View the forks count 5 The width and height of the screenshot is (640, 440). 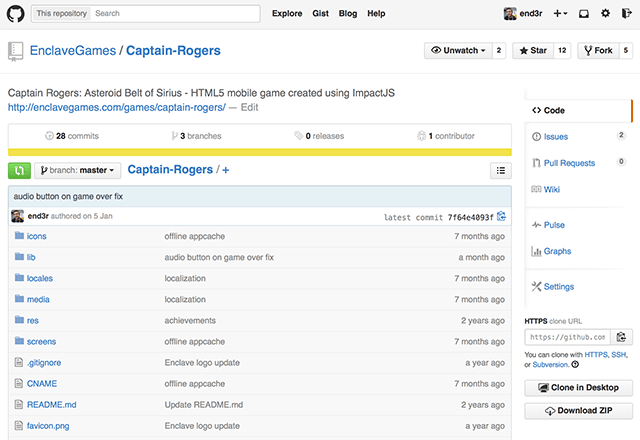(x=626, y=51)
